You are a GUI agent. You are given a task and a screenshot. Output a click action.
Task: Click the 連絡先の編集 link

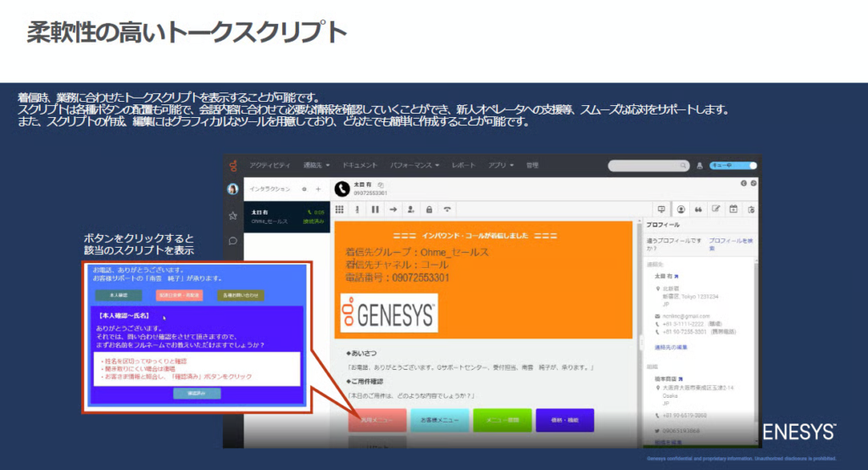coord(671,348)
